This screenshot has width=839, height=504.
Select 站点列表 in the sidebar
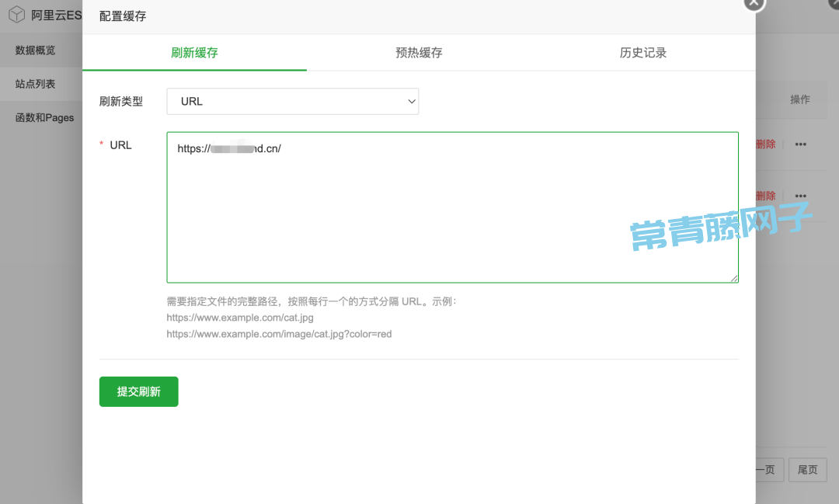(x=36, y=84)
